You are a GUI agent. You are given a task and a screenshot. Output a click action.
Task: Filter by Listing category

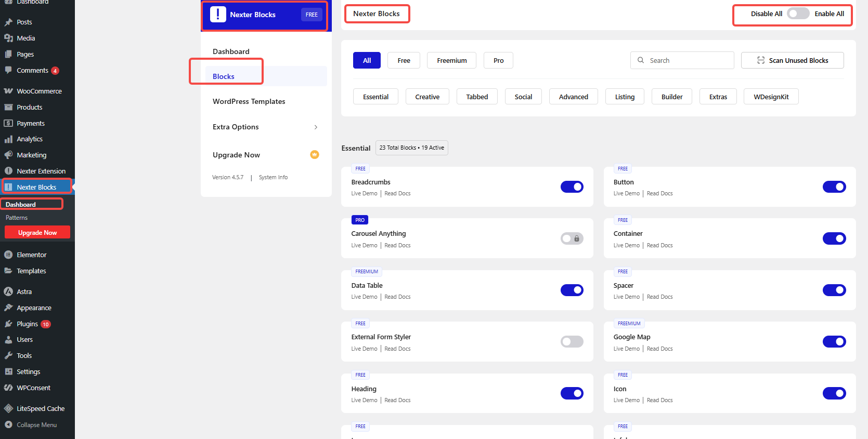point(625,97)
